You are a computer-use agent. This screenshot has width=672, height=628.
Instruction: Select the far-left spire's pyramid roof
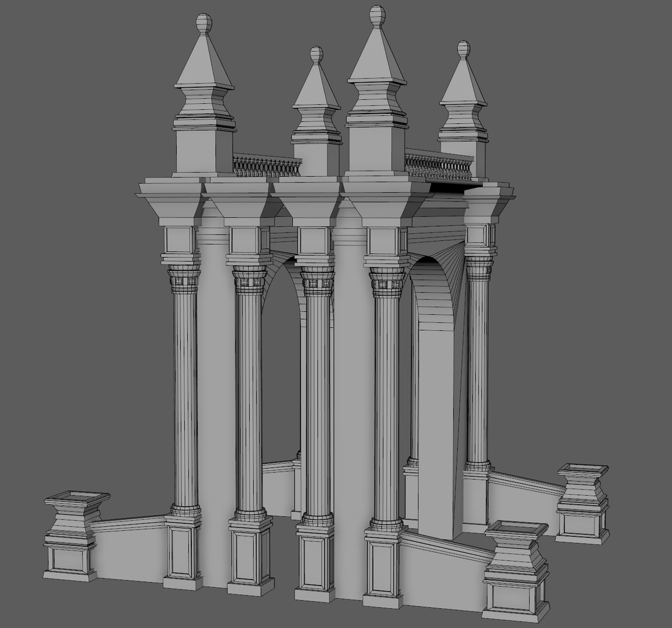pos(204,61)
